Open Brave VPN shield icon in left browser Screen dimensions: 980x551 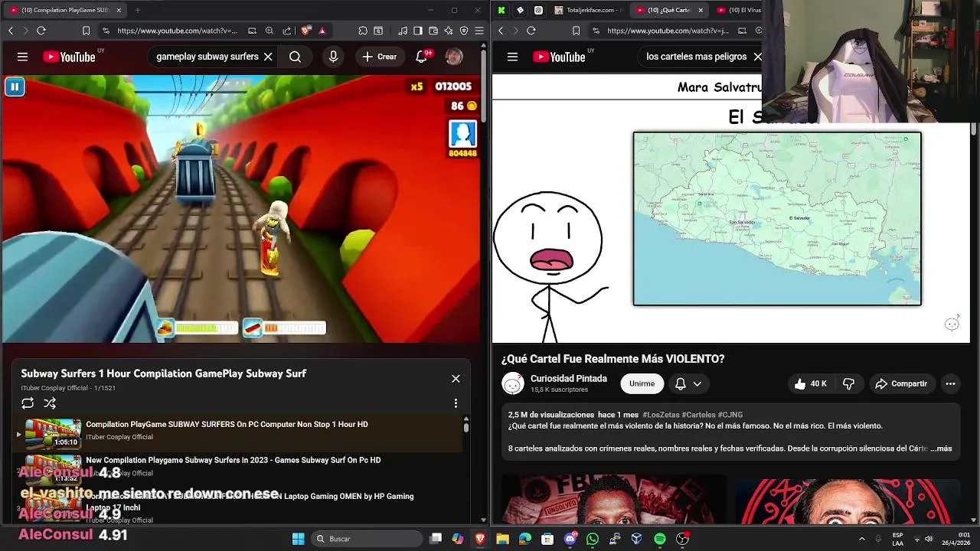464,31
